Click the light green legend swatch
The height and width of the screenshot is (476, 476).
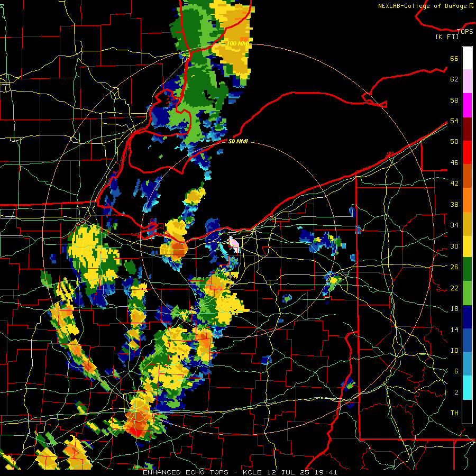click(x=467, y=293)
